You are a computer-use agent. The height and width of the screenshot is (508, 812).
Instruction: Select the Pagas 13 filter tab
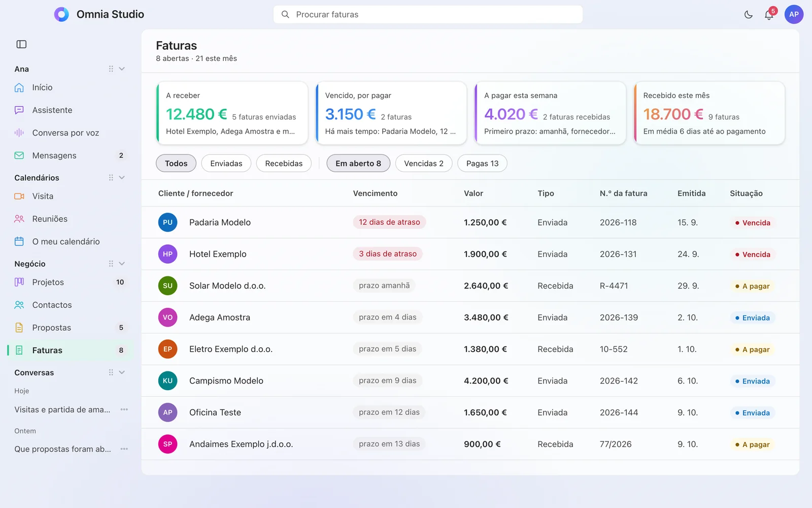[483, 163]
